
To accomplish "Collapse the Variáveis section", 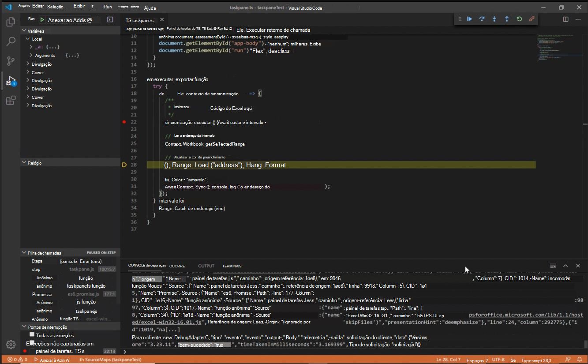I will (24, 31).
